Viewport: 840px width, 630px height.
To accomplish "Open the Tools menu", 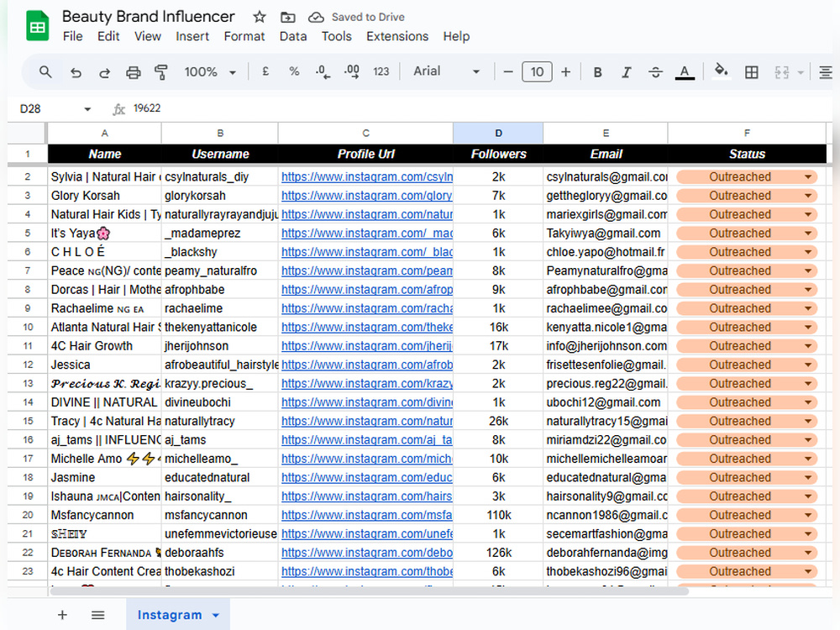I will [337, 36].
